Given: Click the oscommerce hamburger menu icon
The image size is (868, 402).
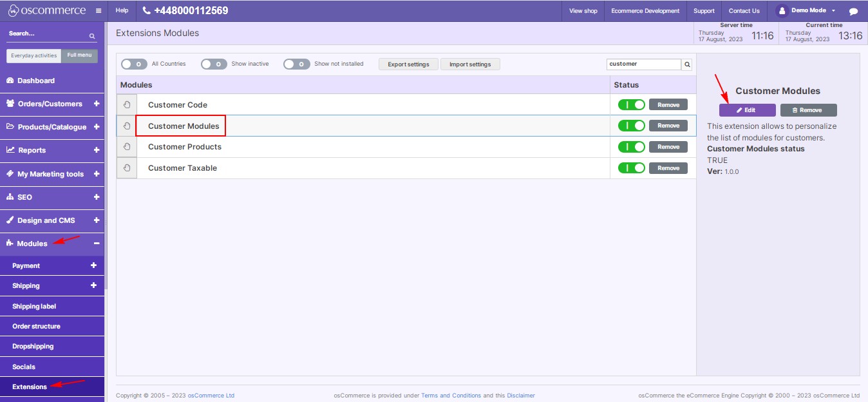Looking at the screenshot, I should (x=98, y=10).
